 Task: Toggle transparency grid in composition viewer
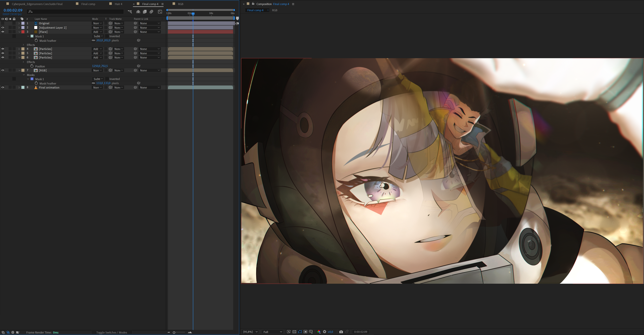pyautogui.click(x=294, y=332)
